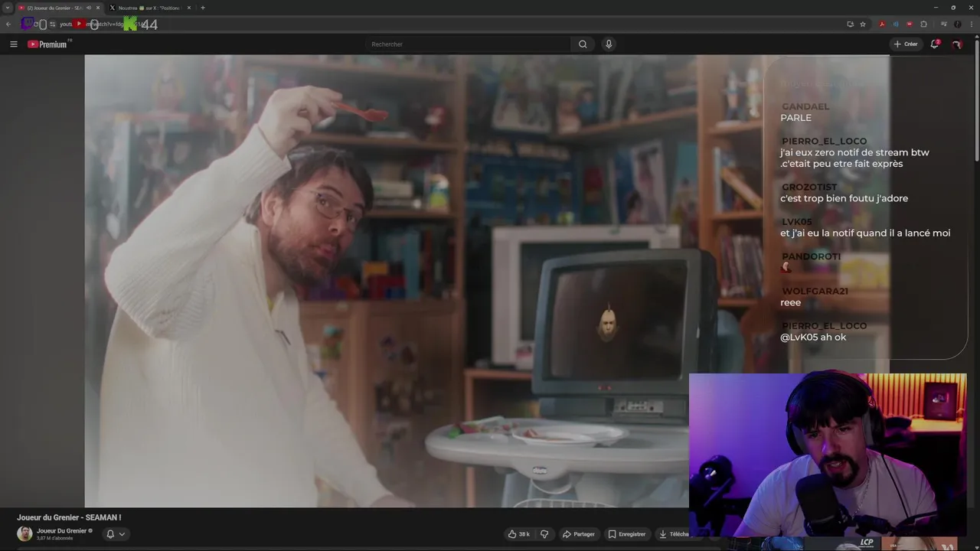This screenshot has height=551, width=980.
Task: Close the Joueur du Grenier tab
Action: [98, 8]
